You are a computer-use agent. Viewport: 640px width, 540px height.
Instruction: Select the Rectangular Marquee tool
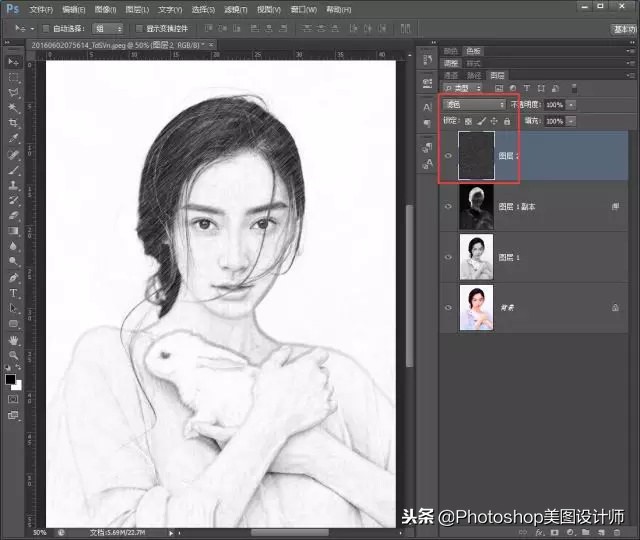tap(13, 77)
